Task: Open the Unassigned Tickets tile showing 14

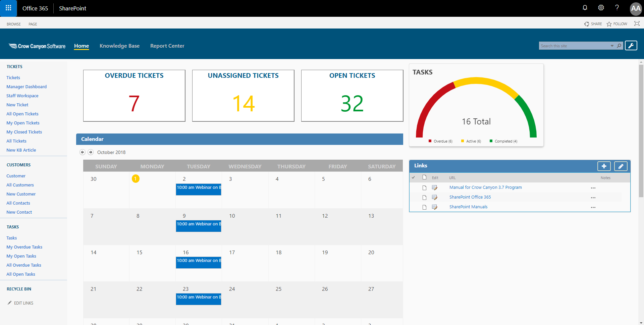Action: [243, 96]
